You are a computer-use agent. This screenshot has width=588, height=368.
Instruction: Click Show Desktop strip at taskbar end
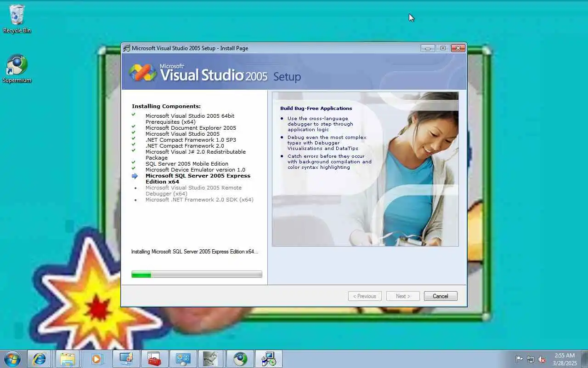[x=584, y=359]
